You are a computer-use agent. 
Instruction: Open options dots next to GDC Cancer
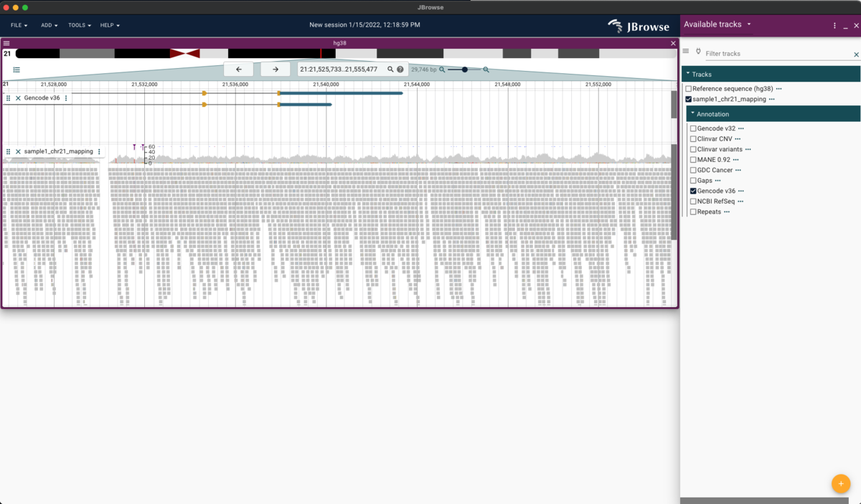click(x=738, y=171)
